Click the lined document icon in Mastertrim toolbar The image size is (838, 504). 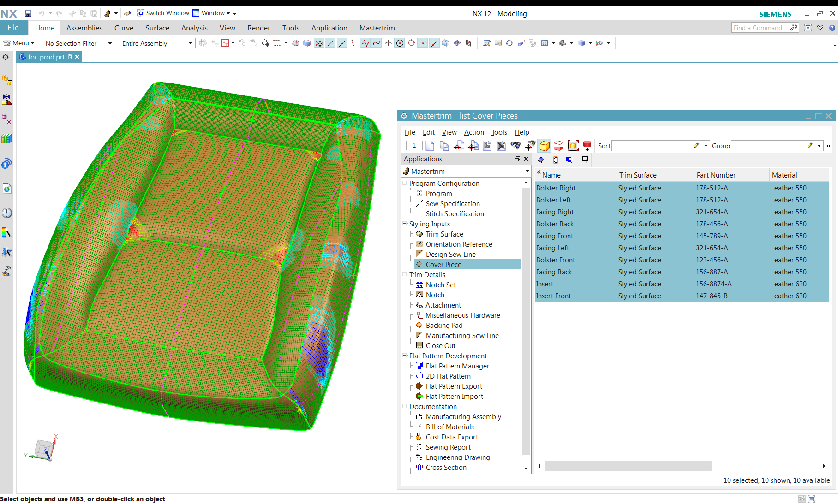coord(487,146)
